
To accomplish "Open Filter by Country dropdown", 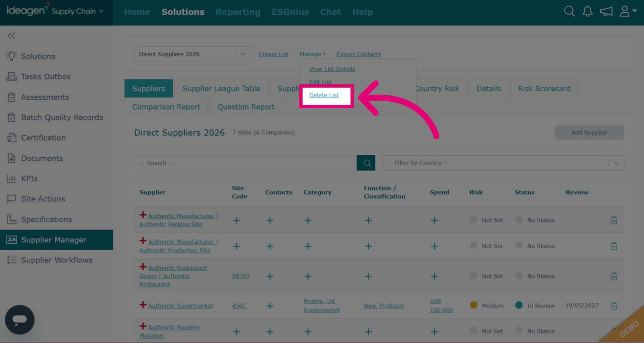I will [503, 163].
